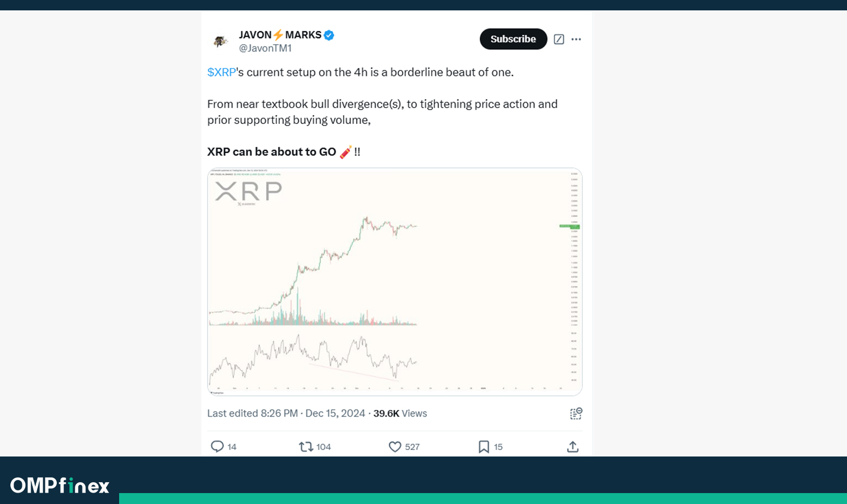Open the three-dot more options menu
847x504 pixels.
[x=576, y=39]
